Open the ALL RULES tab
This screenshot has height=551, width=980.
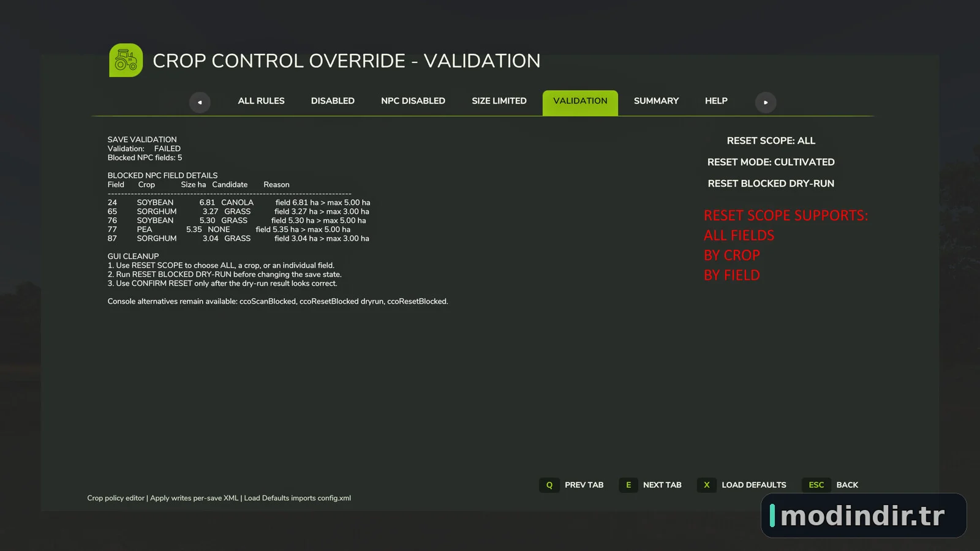tap(261, 101)
